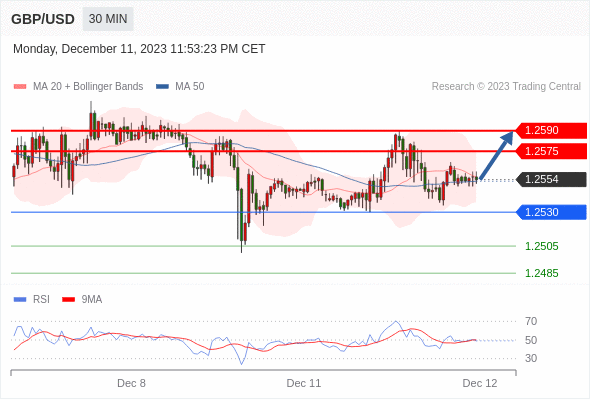Image resolution: width=590 pixels, height=400 pixels.
Task: Click the red 1.2575 resistance price tag
Action: [551, 151]
